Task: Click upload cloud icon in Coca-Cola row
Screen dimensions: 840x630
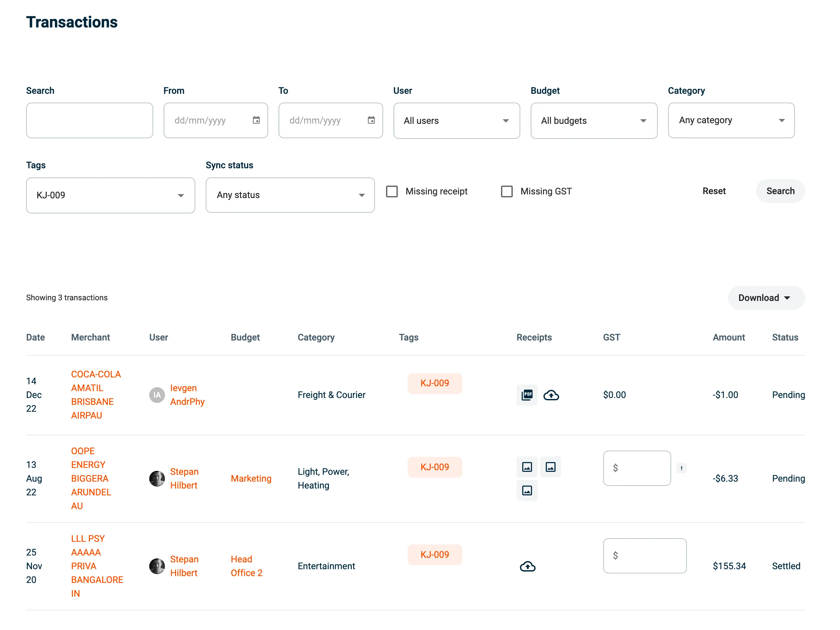Action: click(x=551, y=395)
